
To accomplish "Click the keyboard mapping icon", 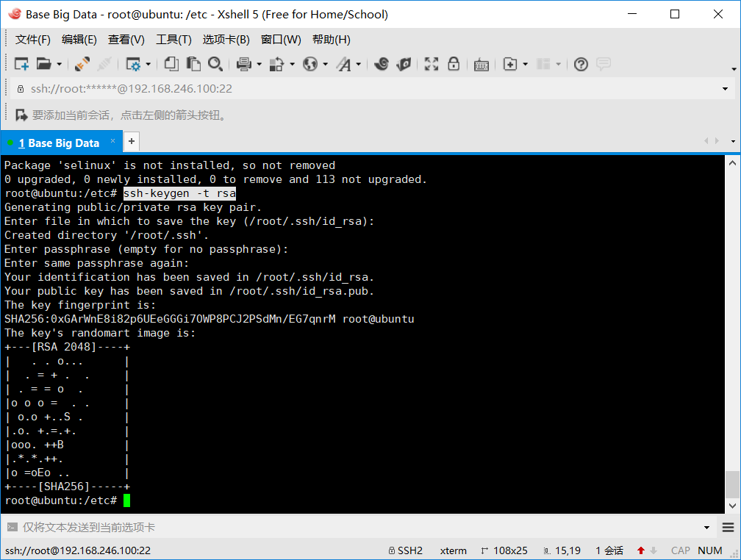I will (481, 64).
